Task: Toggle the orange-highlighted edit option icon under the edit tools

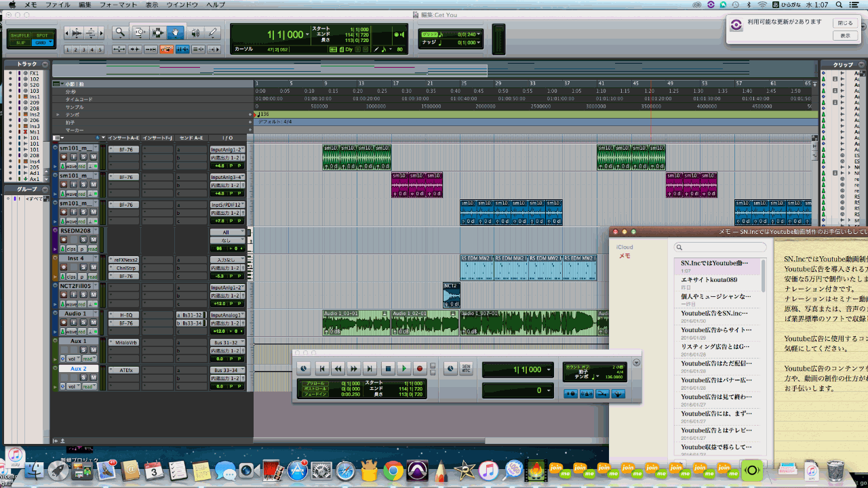Action: pyautogui.click(x=166, y=49)
